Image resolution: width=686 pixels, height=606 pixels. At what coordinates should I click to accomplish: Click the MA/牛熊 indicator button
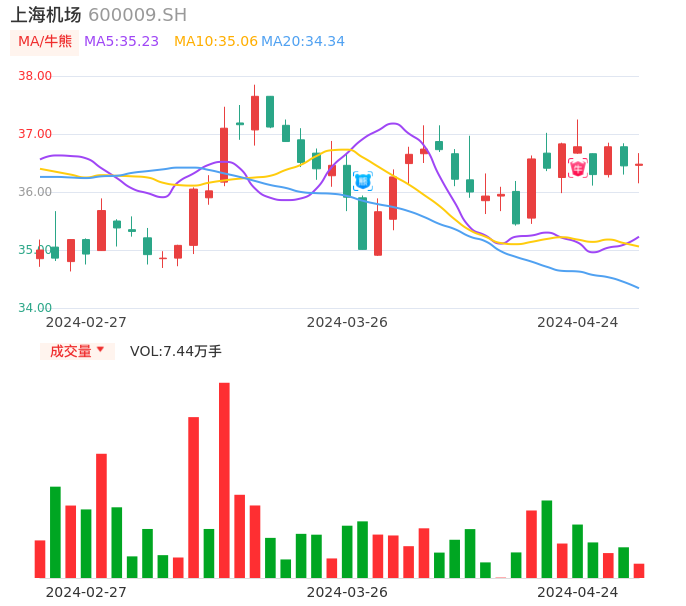[45, 42]
